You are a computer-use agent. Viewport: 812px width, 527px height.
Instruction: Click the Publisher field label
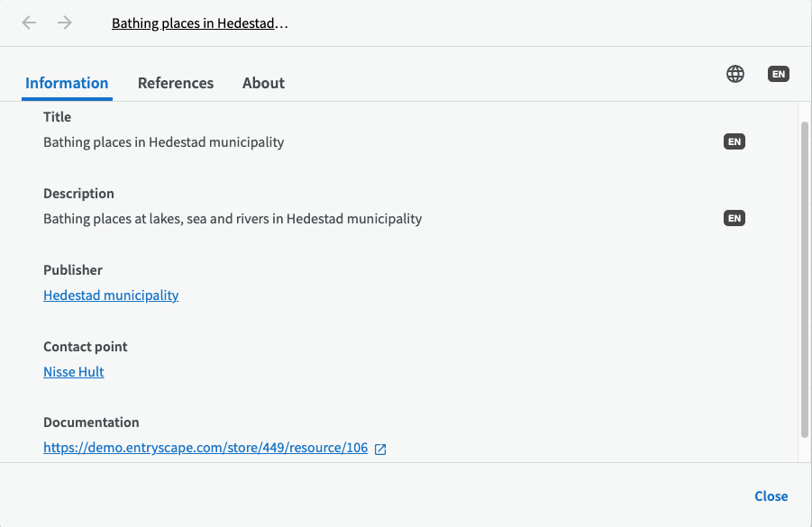[73, 270]
